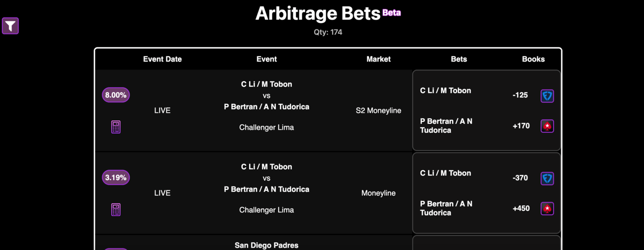Screen dimensions: 644x250
Task: Select the -370 odds value
Action: coord(520,178)
